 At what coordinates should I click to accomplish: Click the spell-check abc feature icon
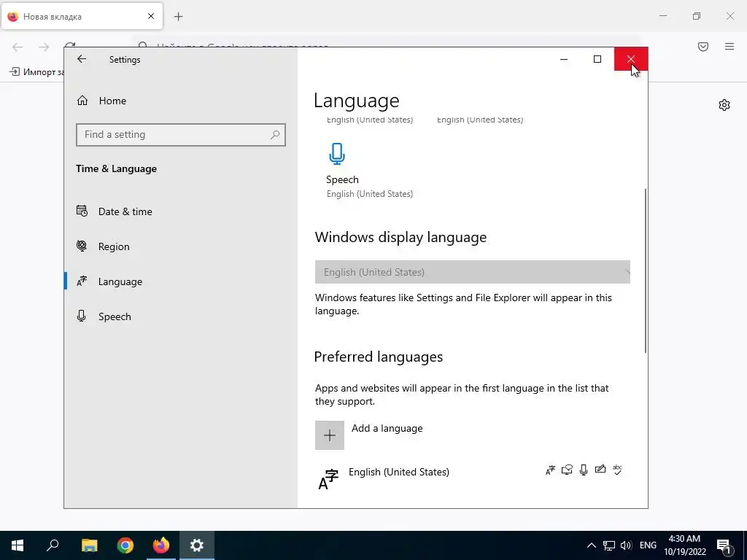pyautogui.click(x=617, y=470)
